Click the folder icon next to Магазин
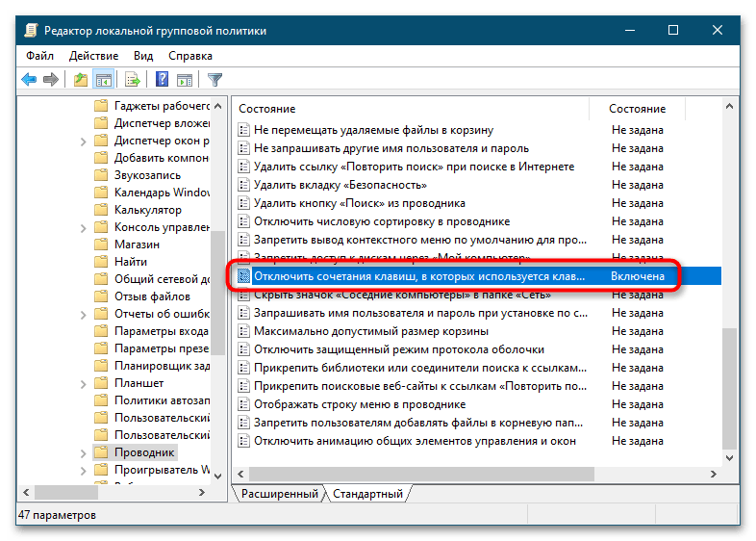Image resolution: width=756 pixels, height=541 pixels. tap(101, 245)
